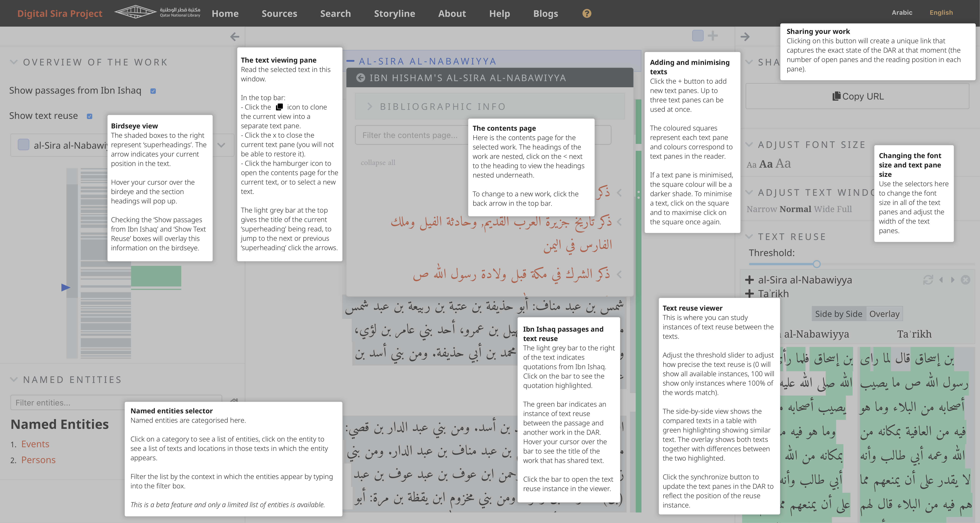Image resolution: width=980 pixels, height=523 pixels.
Task: Click plus icon beside Taʾrikh in viewer
Action: pyautogui.click(x=749, y=293)
